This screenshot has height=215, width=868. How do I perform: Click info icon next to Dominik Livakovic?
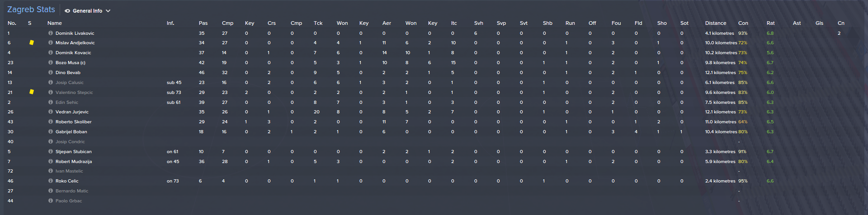[x=51, y=33]
